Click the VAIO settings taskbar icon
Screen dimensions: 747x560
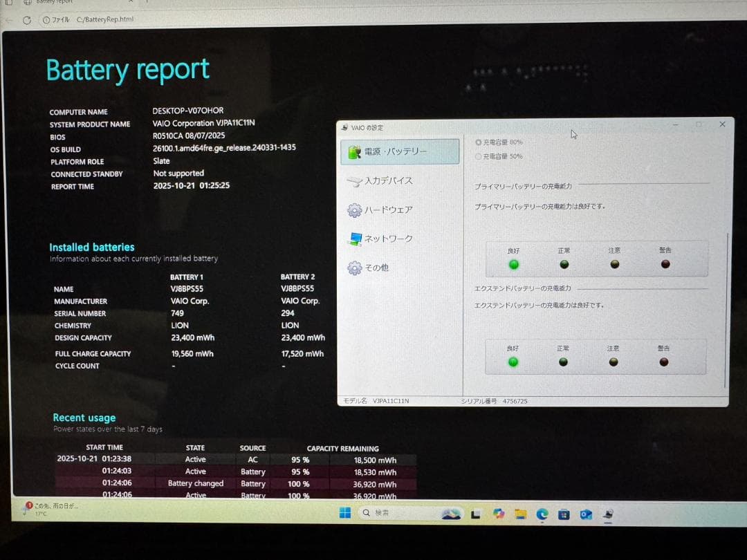pyautogui.click(x=607, y=514)
